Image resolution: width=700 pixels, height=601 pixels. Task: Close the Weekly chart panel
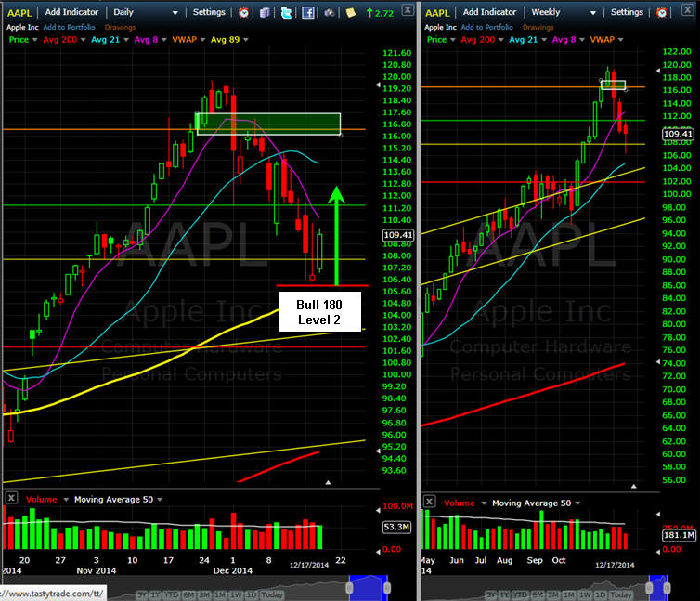(x=688, y=10)
